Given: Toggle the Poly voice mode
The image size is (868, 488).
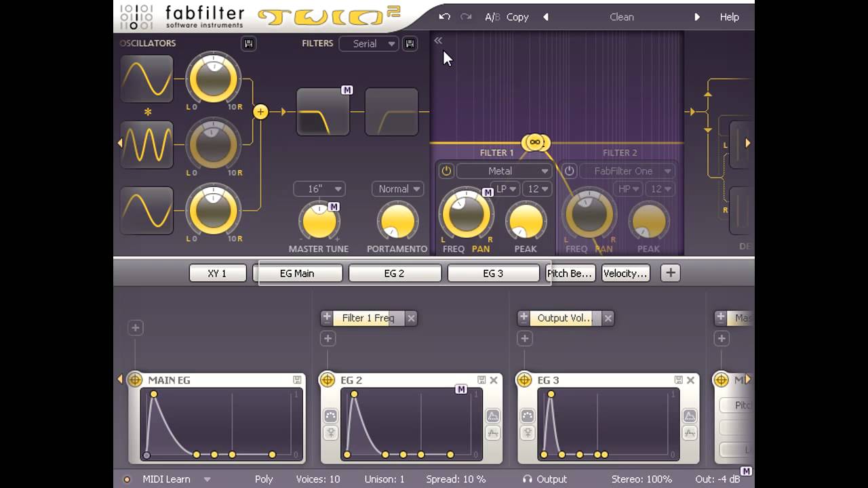Looking at the screenshot, I should pos(264,479).
